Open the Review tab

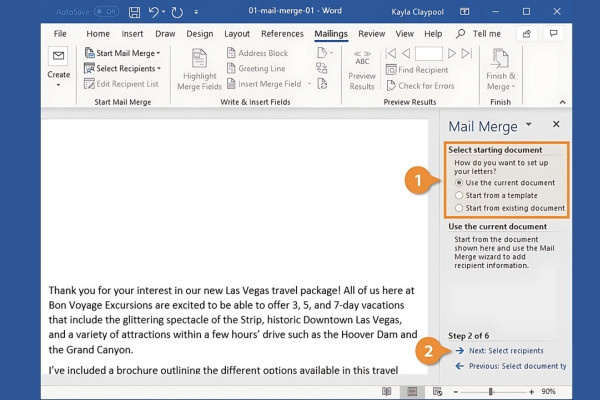coord(372,34)
